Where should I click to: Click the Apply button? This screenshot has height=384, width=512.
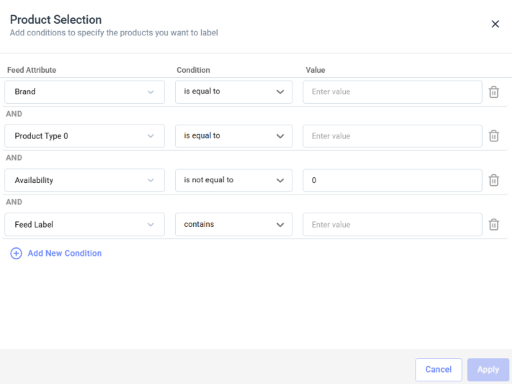tap(488, 370)
